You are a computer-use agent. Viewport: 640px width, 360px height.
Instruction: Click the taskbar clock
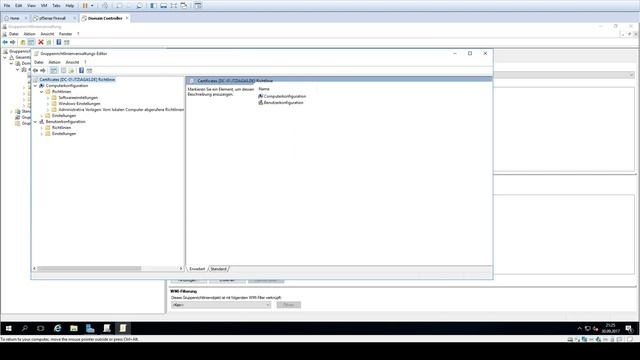(x=611, y=328)
